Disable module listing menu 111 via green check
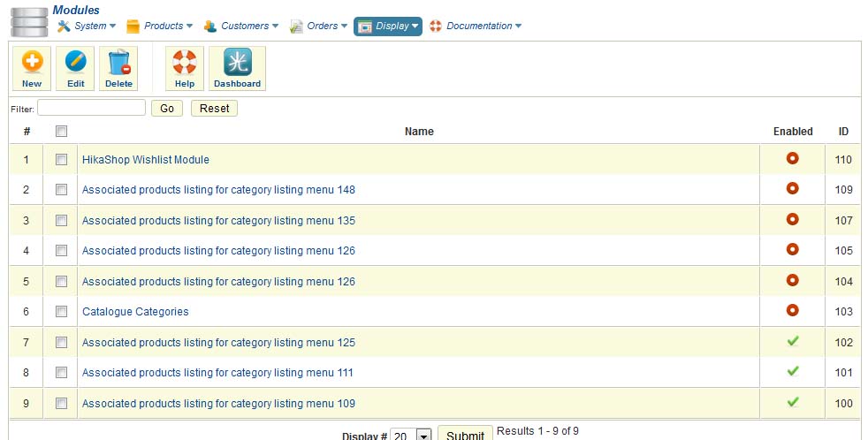Screen dimensions: 868x440 (793, 371)
